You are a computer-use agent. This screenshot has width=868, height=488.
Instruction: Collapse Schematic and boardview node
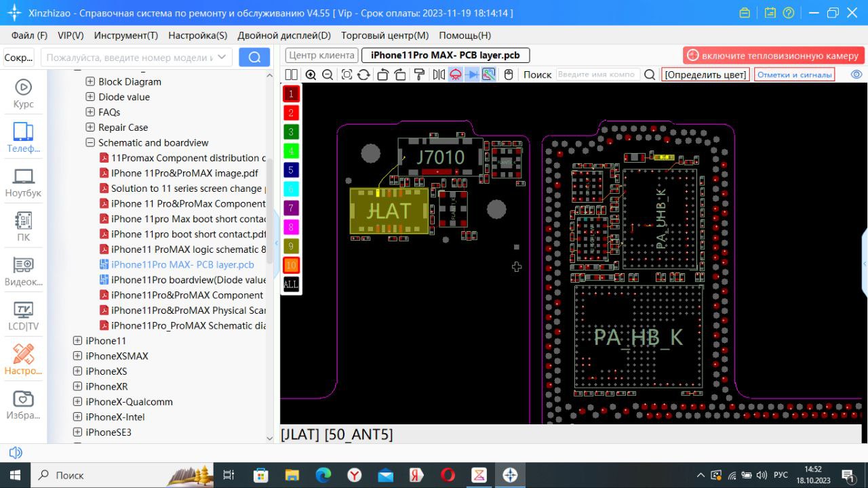pos(90,142)
